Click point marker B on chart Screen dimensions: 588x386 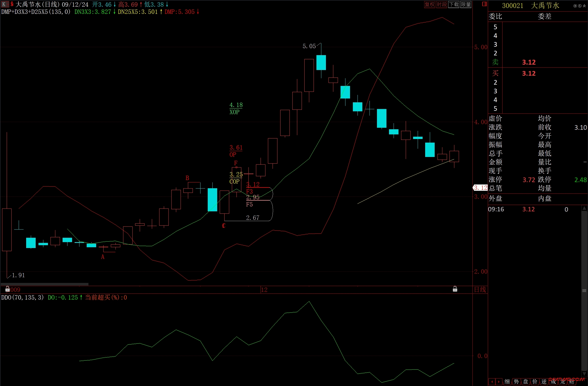click(x=187, y=178)
